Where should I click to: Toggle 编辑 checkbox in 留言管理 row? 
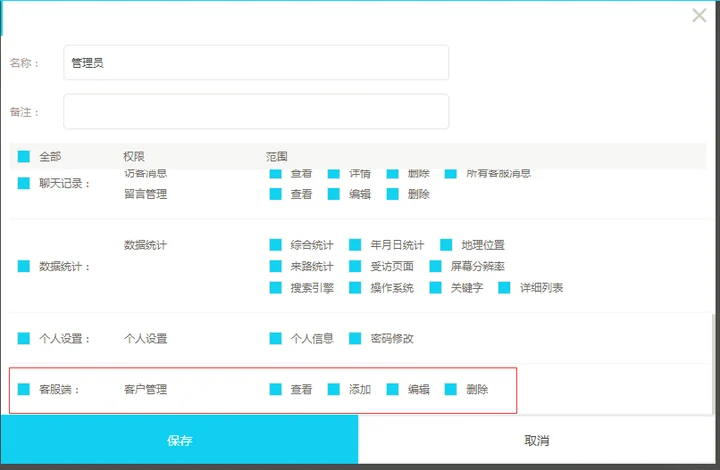334,194
